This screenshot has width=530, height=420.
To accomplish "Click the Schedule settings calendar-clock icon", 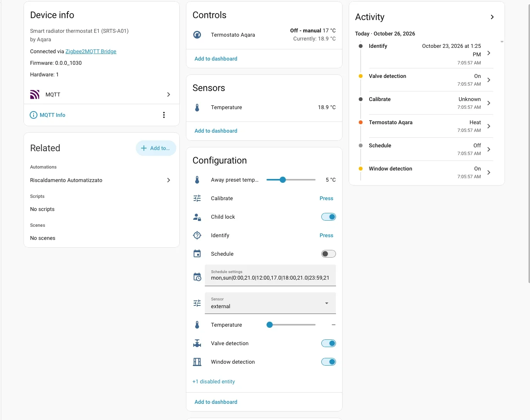I will [x=197, y=277].
